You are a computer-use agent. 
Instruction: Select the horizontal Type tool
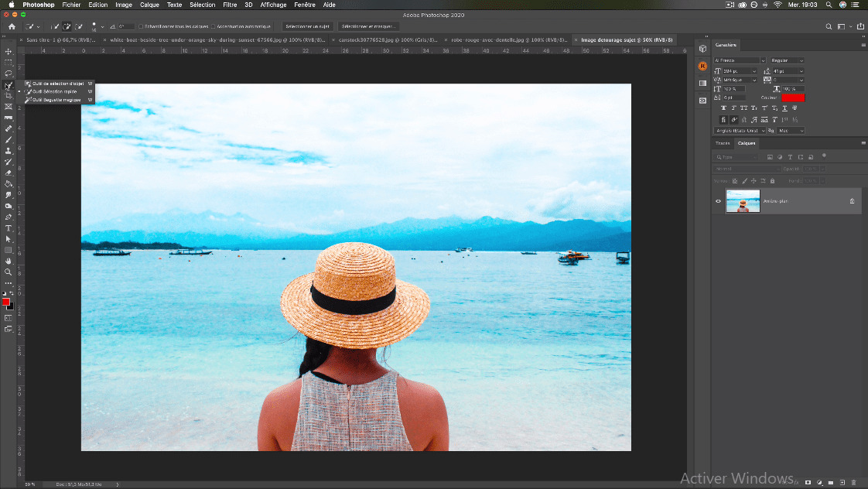pos(9,228)
